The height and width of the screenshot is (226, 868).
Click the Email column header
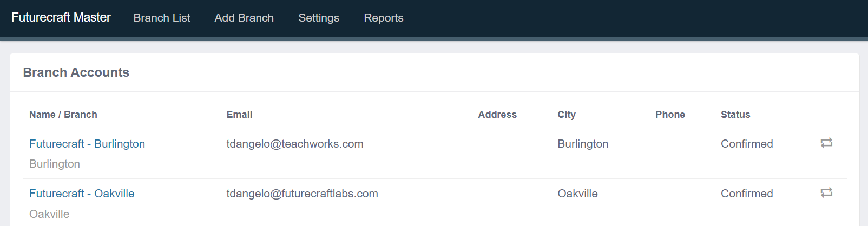click(239, 115)
